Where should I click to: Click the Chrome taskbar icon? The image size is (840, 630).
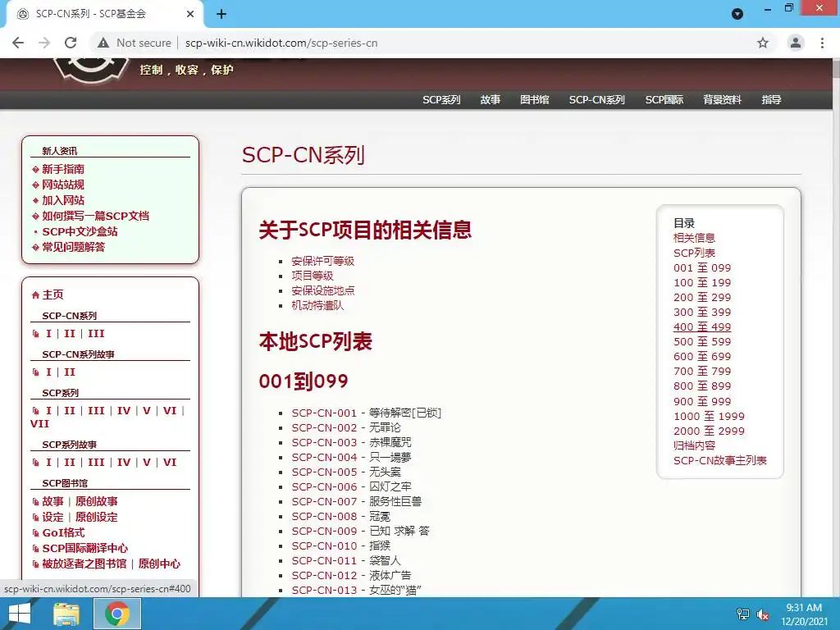pos(117,614)
